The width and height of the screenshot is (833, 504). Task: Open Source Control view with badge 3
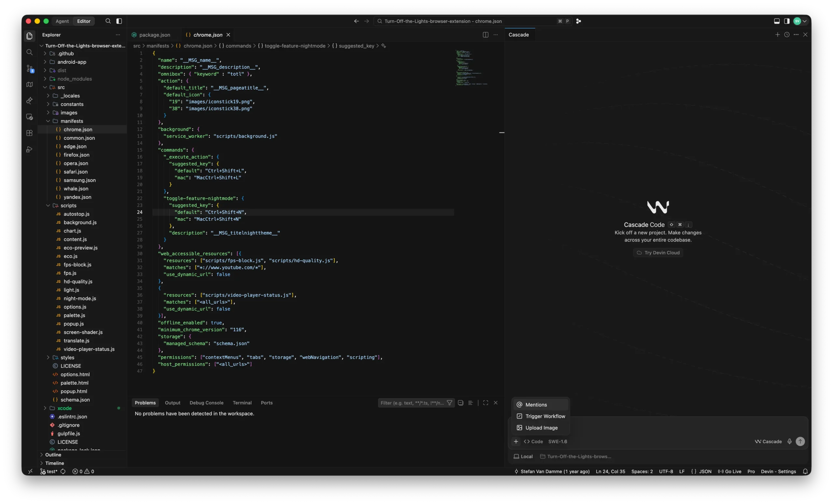tap(29, 69)
